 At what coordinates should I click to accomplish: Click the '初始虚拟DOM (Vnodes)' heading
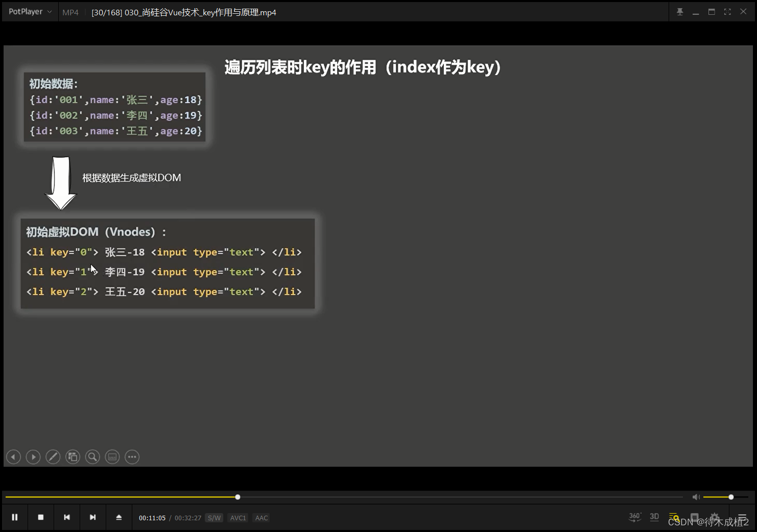[96, 232]
